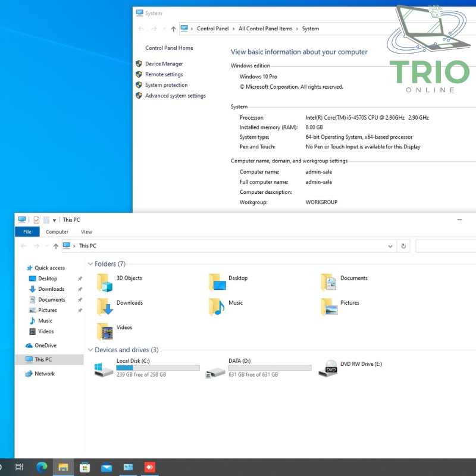Open the This PC address bar history dropdown
Image resolution: width=476 pixels, height=476 pixels.
(x=390, y=246)
